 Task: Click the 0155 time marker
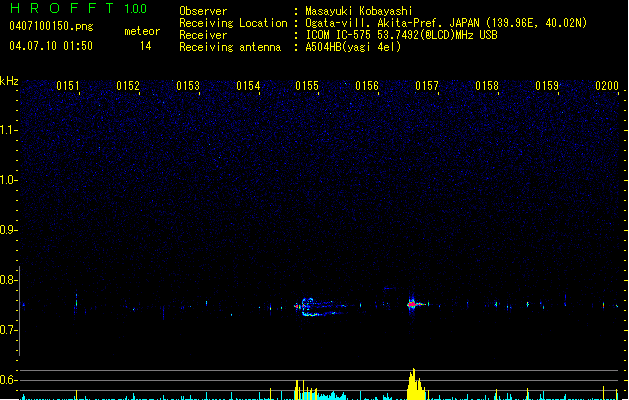coord(307,86)
